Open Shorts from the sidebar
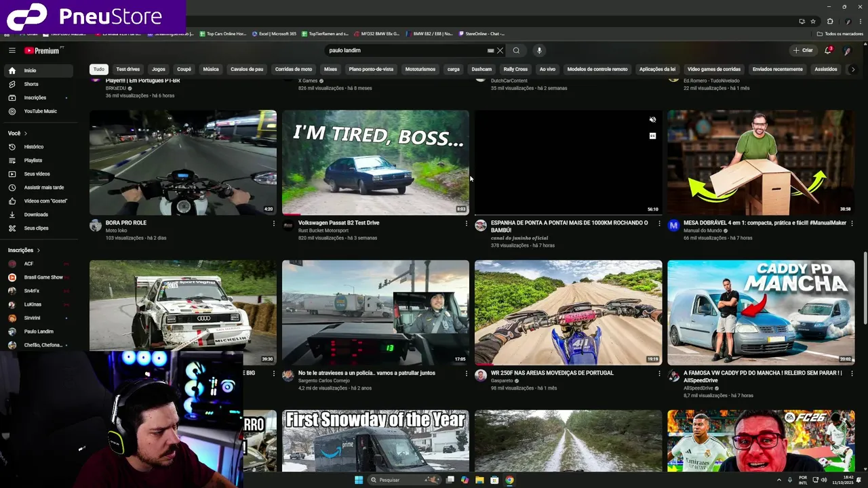The width and height of the screenshot is (868, 488). (39, 84)
